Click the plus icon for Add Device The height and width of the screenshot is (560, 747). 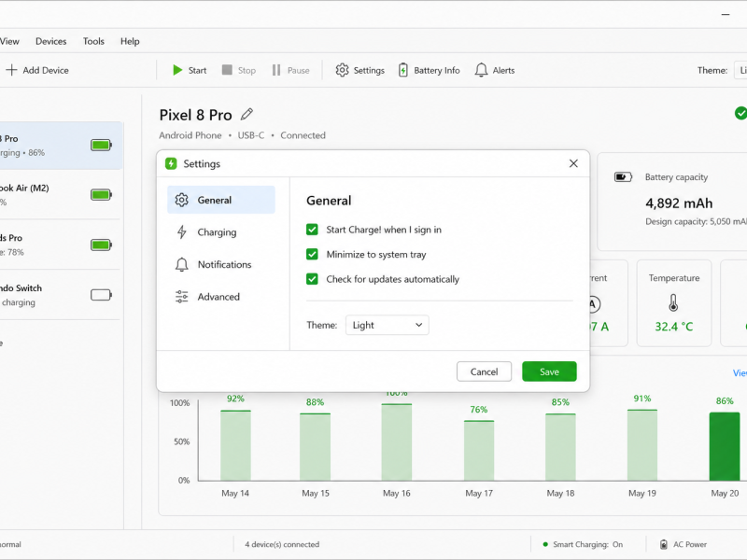(11, 71)
